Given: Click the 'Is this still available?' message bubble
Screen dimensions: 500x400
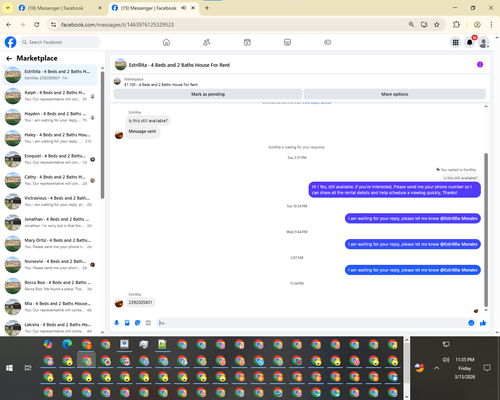Looking at the screenshot, I should coord(148,121).
